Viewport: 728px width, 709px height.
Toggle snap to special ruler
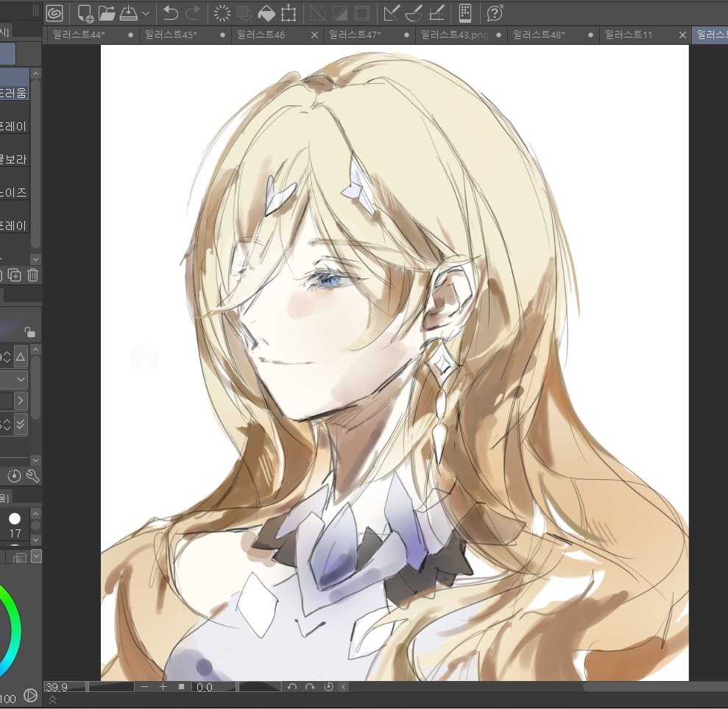point(414,13)
